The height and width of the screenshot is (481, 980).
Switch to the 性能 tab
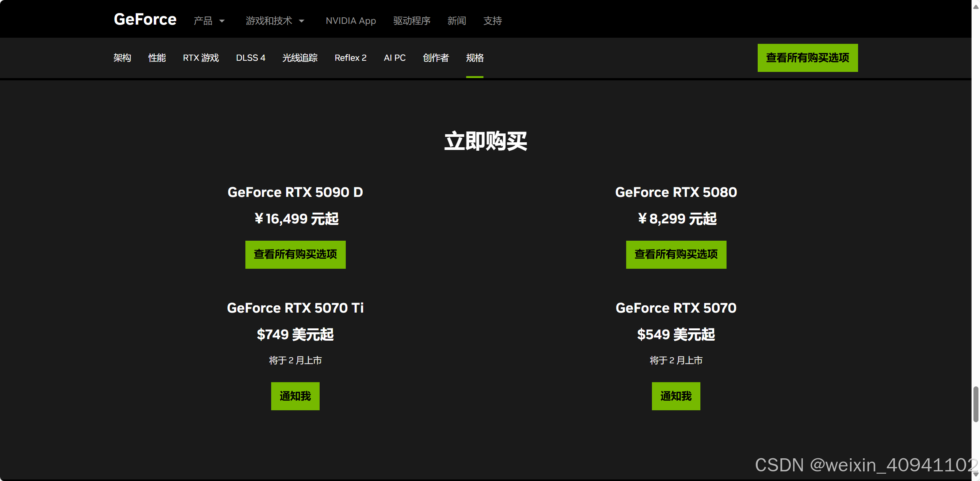pyautogui.click(x=157, y=58)
